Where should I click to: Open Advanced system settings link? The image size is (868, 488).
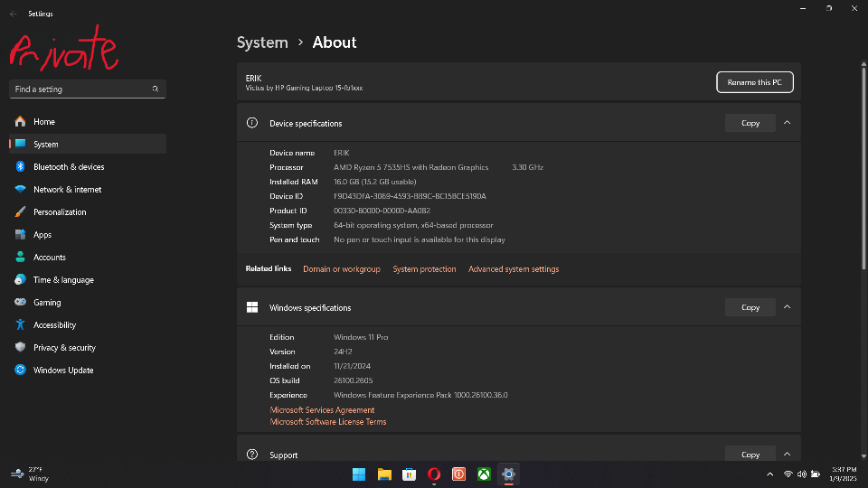(514, 269)
